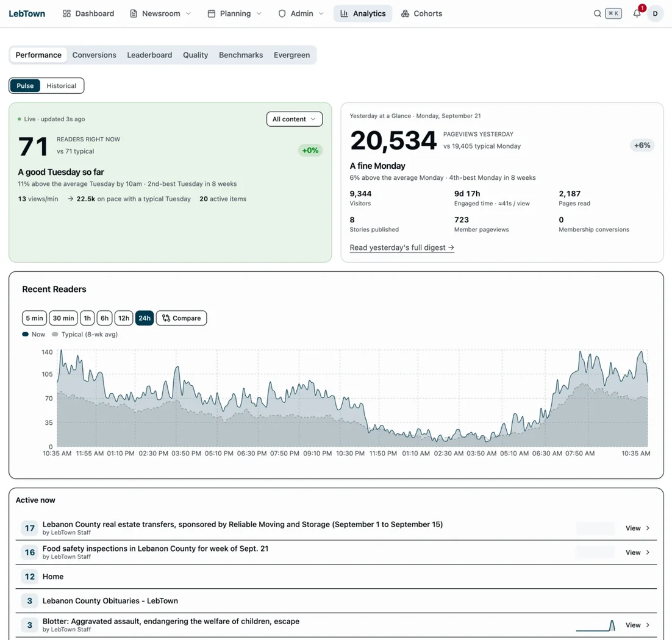The width and height of the screenshot is (672, 640).
Task: Click the Planning calendar icon
Action: (211, 13)
